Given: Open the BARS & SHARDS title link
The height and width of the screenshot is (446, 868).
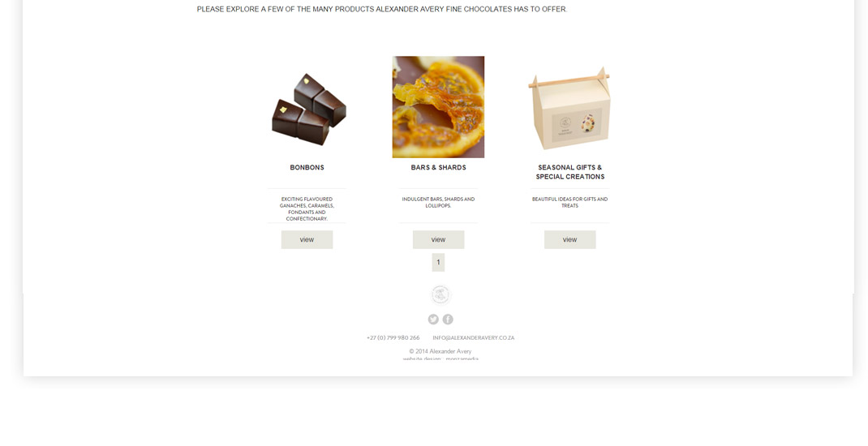Looking at the screenshot, I should point(438,168).
